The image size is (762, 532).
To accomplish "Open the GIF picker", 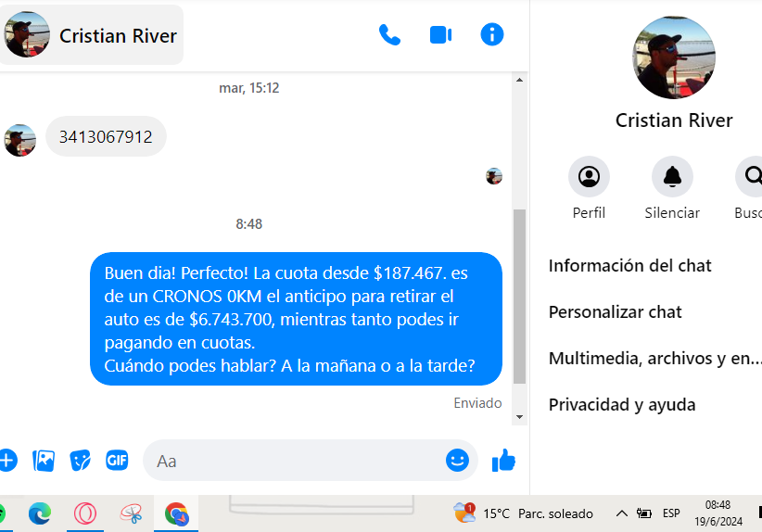I will pos(117,460).
